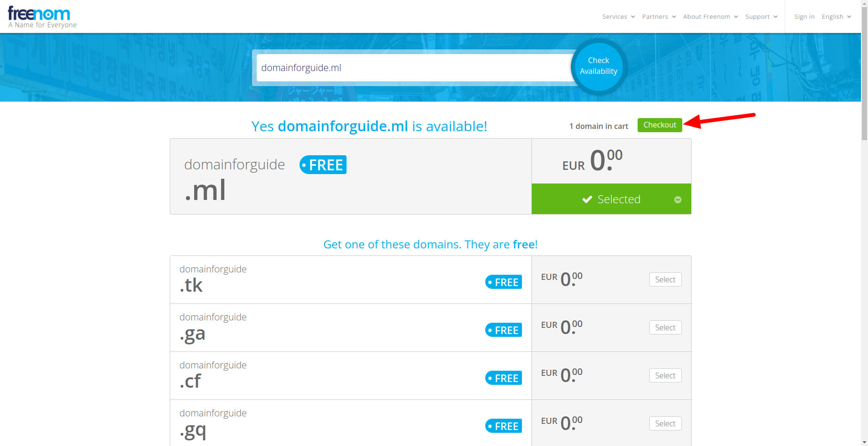Screen dimensions: 868x446
Task: Expand the About Freenom menu
Action: [710, 16]
